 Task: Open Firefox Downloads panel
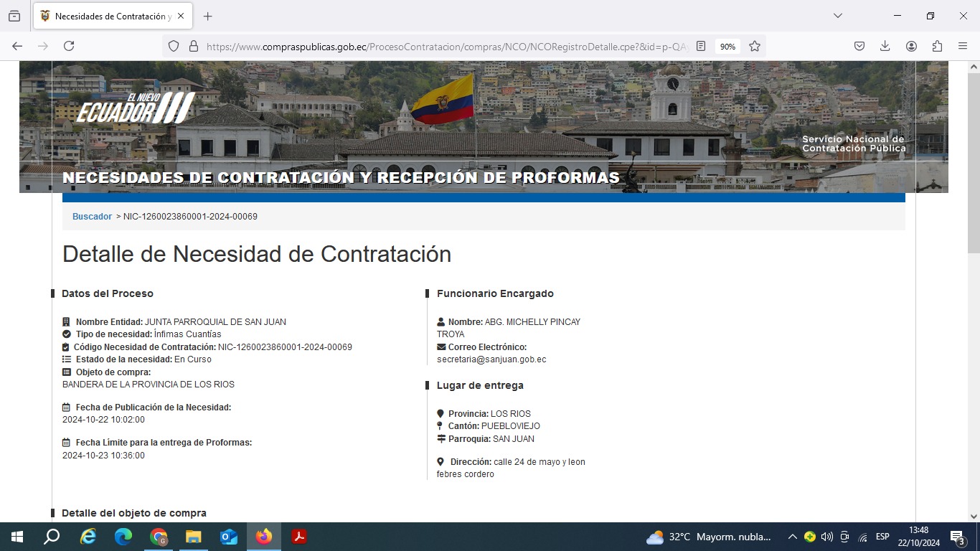tap(885, 46)
